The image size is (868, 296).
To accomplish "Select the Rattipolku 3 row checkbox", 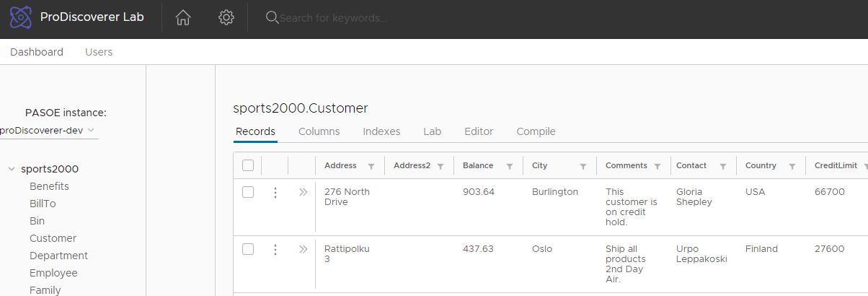I will click(248, 249).
